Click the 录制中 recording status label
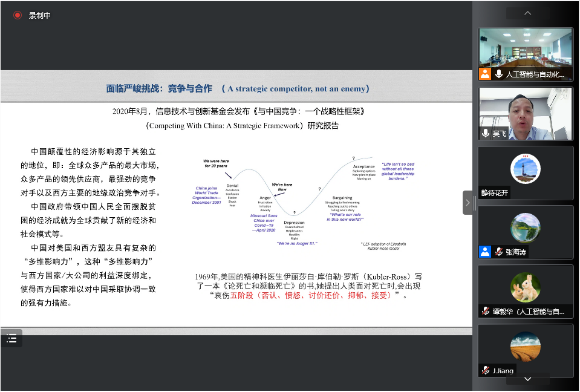 40,16
